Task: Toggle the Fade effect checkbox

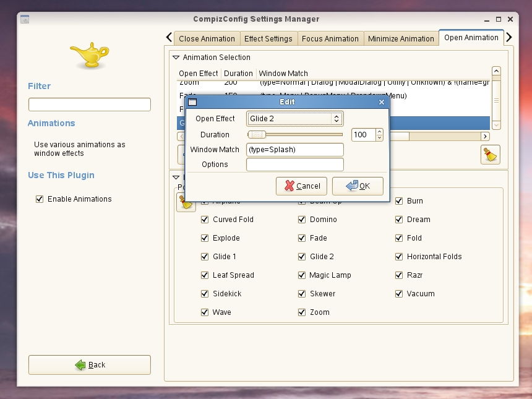Action: (302, 238)
